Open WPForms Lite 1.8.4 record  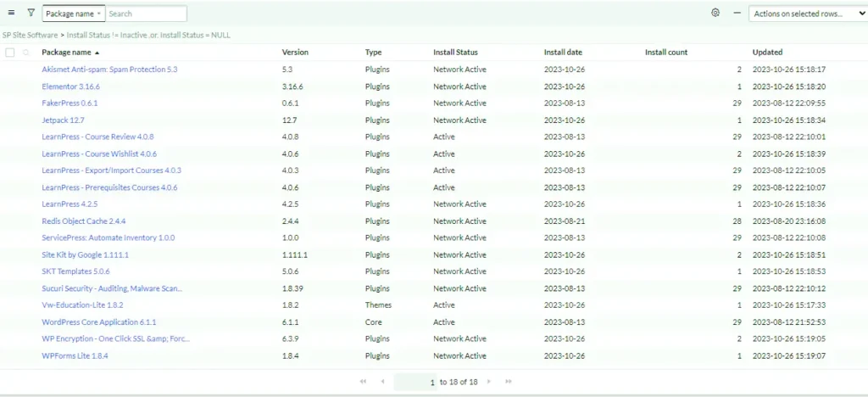point(75,356)
